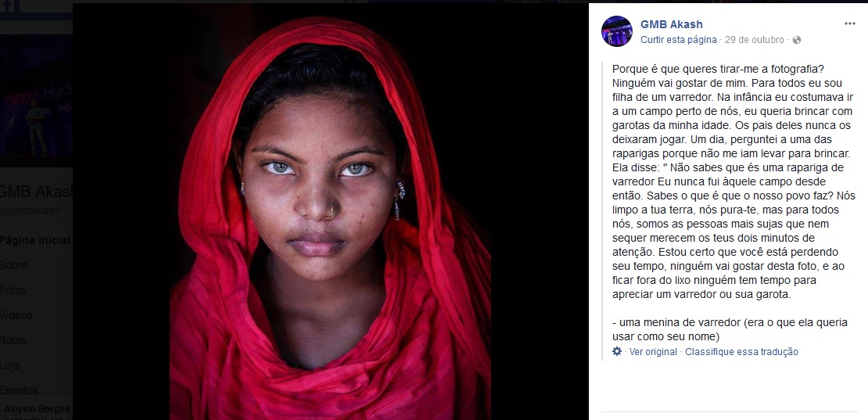Open translation settings gear icon
Screen dimensions: 868x420
coord(617,351)
